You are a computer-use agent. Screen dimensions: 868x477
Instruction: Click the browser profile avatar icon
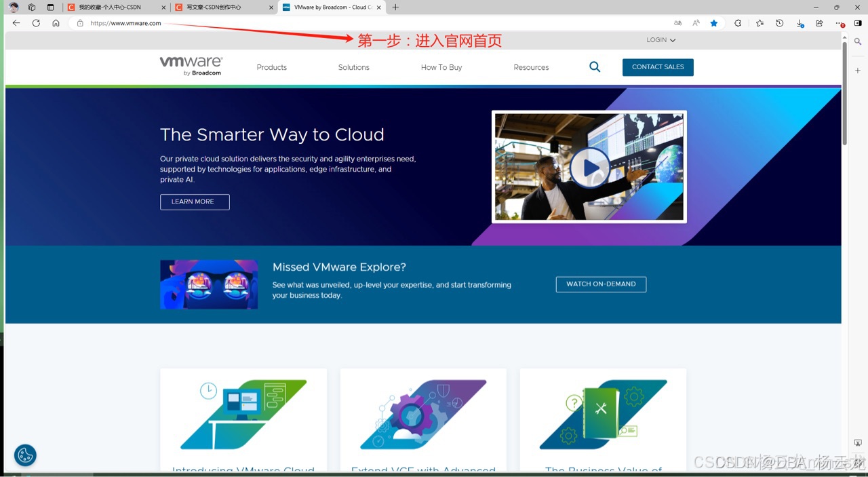[14, 7]
